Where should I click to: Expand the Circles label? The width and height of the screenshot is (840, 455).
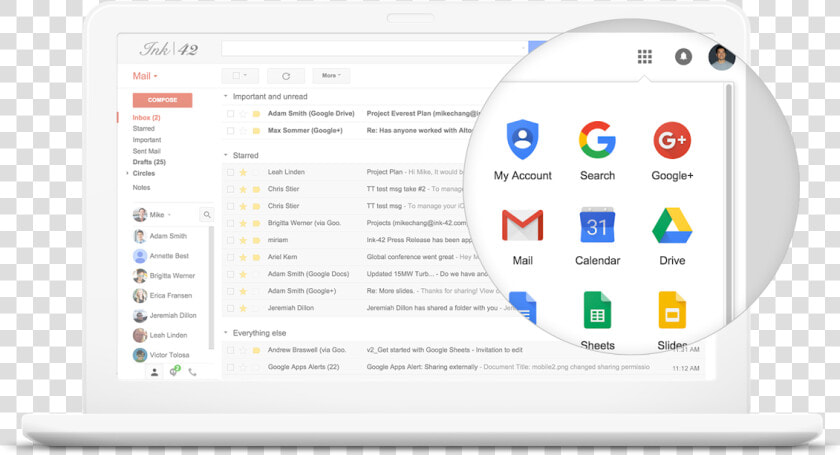pyautogui.click(x=128, y=174)
